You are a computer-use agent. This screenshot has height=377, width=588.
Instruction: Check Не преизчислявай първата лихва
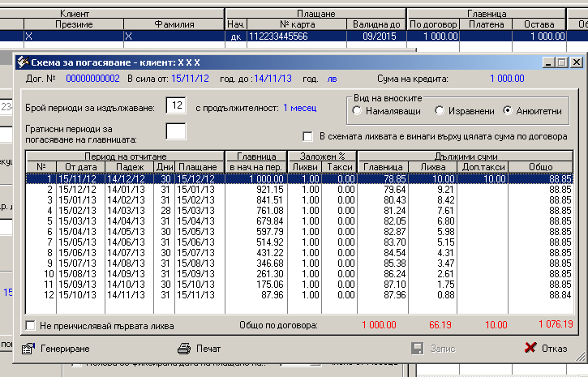point(30,325)
